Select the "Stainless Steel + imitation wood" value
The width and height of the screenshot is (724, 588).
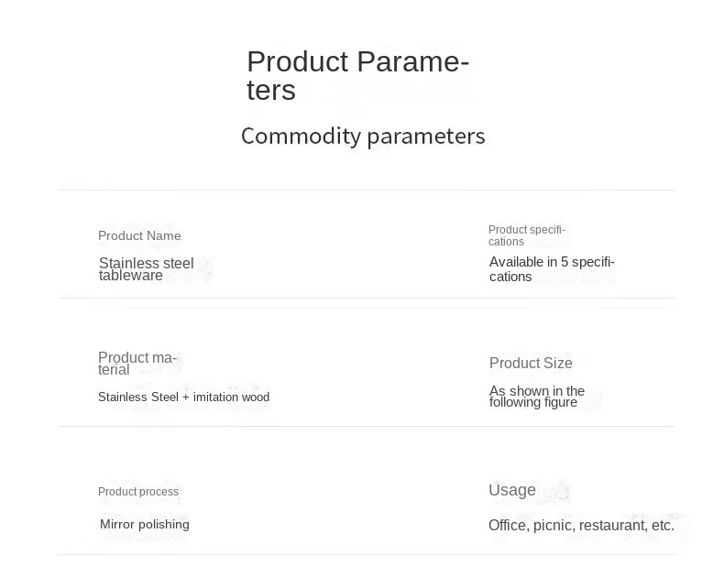tap(183, 397)
